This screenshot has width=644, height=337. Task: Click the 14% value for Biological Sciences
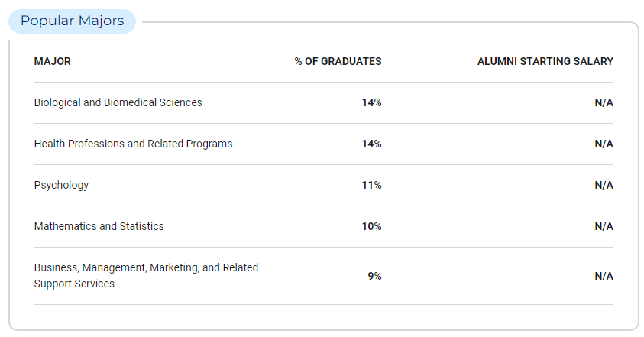372,102
